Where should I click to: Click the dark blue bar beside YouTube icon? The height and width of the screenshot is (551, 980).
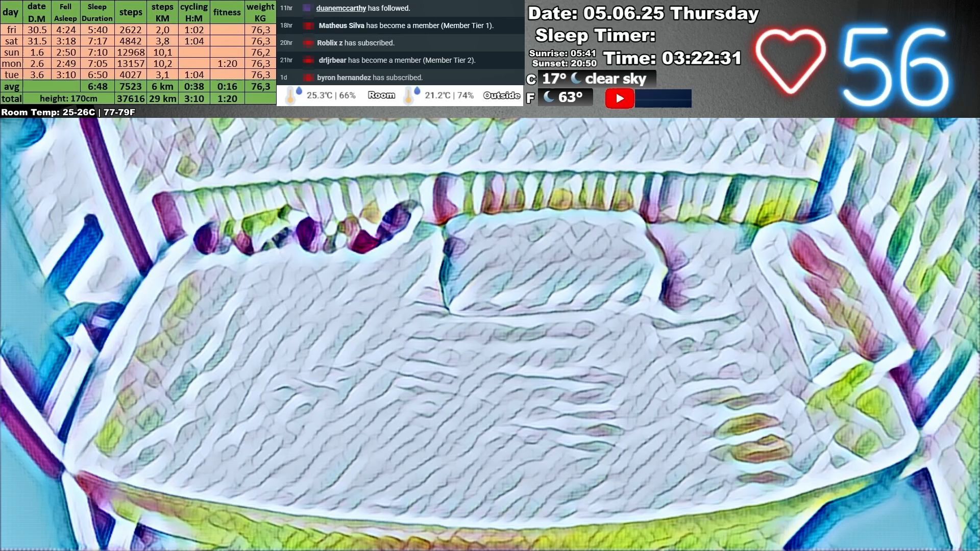(663, 98)
